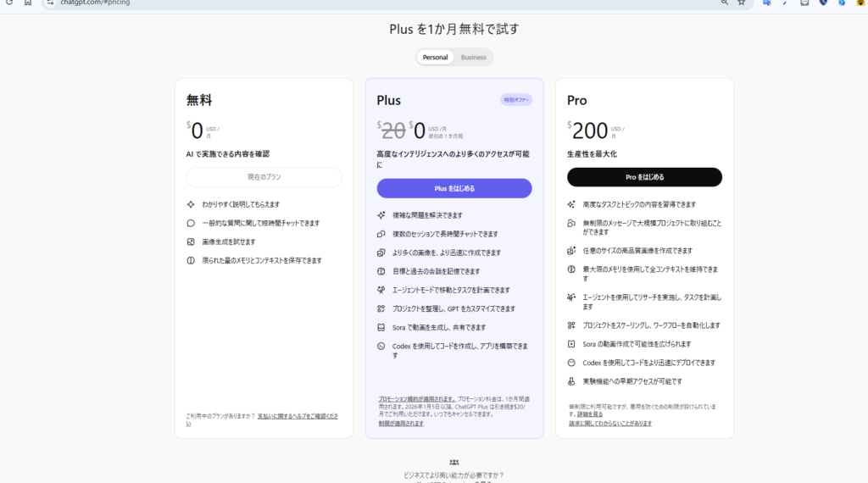This screenshot has width=868, height=483.
Task: Open the プロモーション規約 link in Plus card
Action: pyautogui.click(x=416, y=397)
